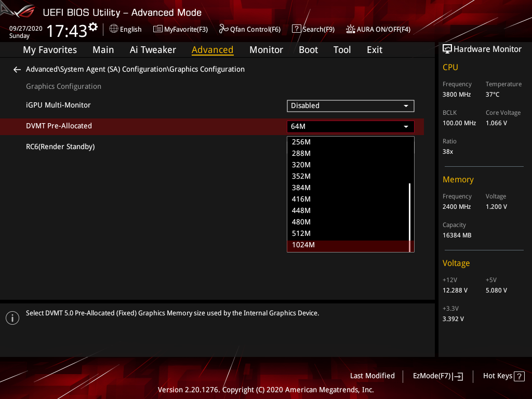Click the CPU temperature 37°C value

pyautogui.click(x=493, y=95)
